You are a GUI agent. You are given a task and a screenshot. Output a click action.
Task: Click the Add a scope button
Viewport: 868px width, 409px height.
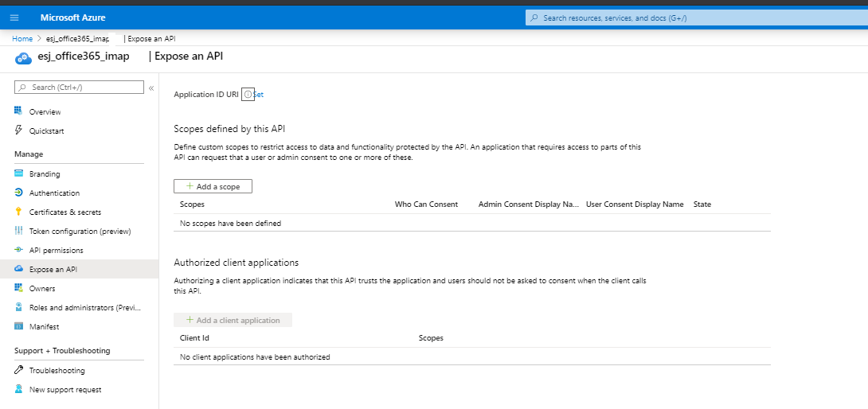pos(213,186)
